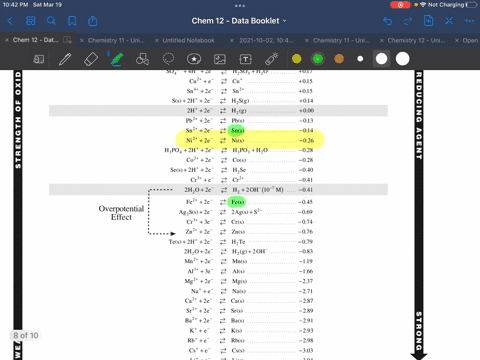Viewport: 480px width, 360px height.
Task: Open the zoom window tool
Action: [x=39, y=59]
